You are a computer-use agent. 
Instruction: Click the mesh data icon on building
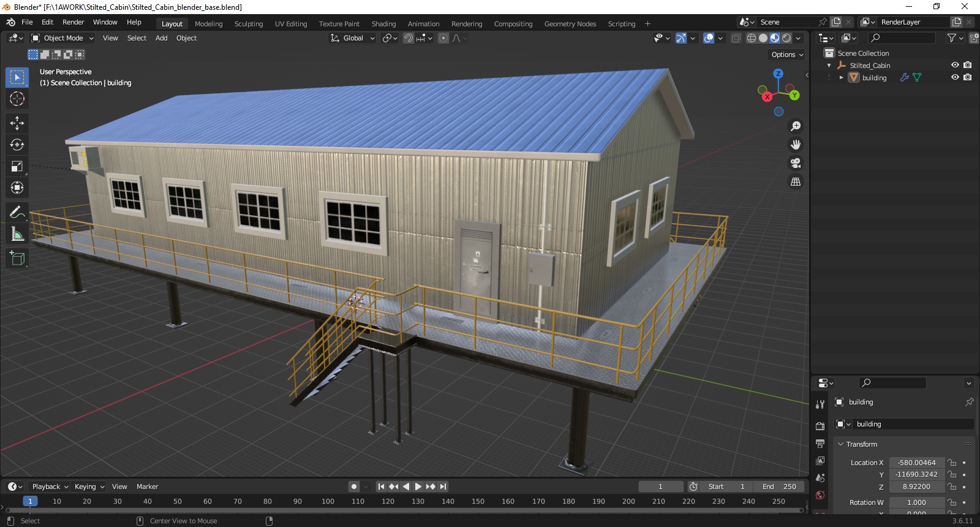(x=917, y=77)
